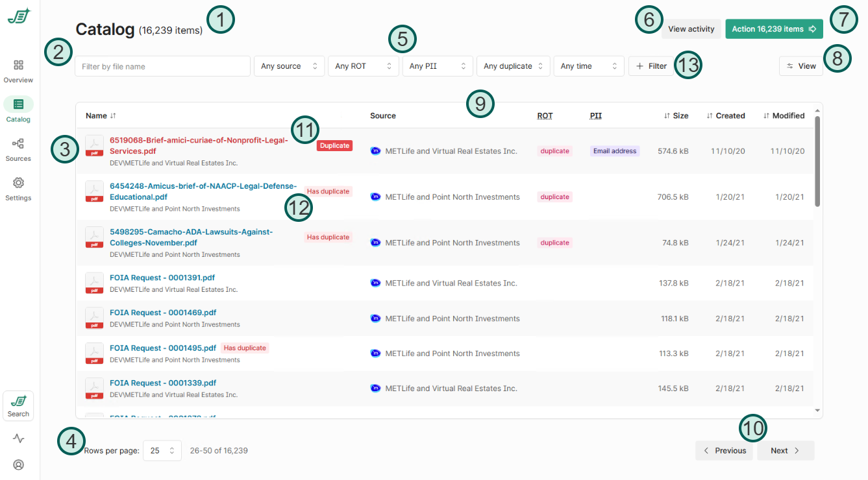The width and height of the screenshot is (868, 480).
Task: Open the Any ROT filter dropdown
Action: click(363, 66)
